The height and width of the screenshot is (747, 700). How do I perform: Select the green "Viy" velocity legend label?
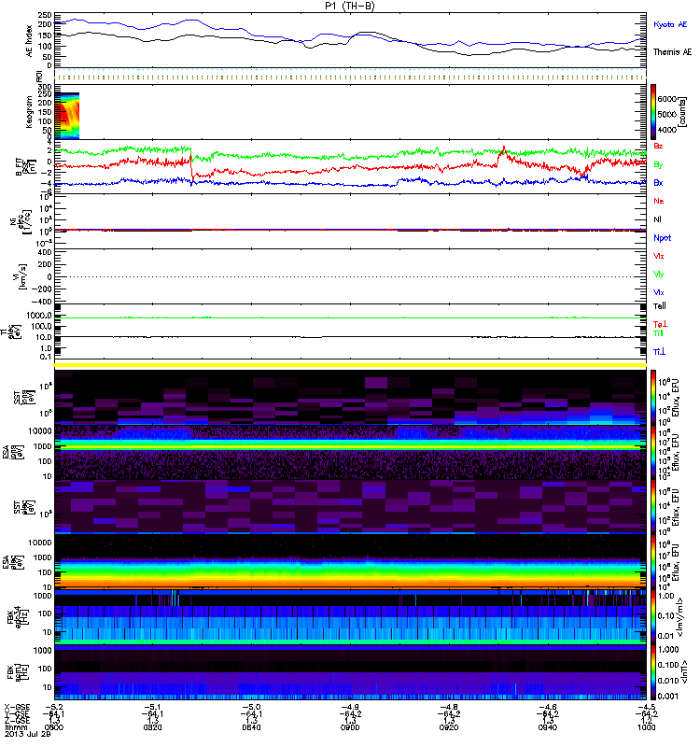659,275
